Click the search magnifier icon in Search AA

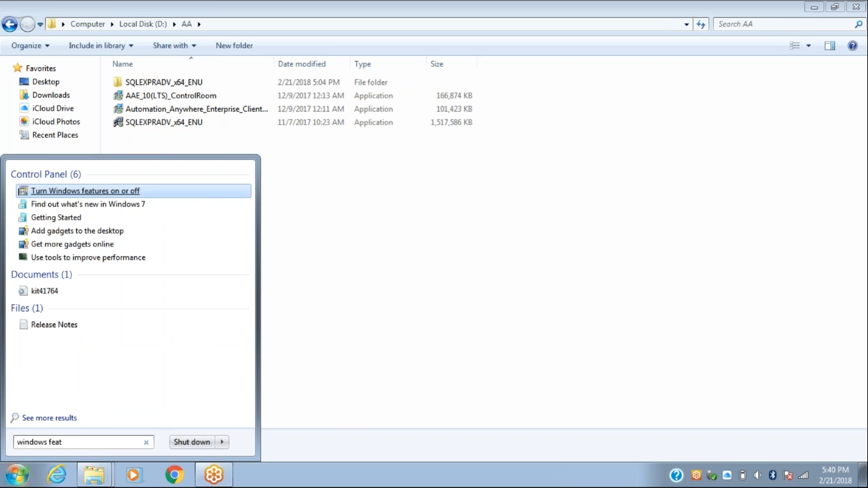click(859, 24)
